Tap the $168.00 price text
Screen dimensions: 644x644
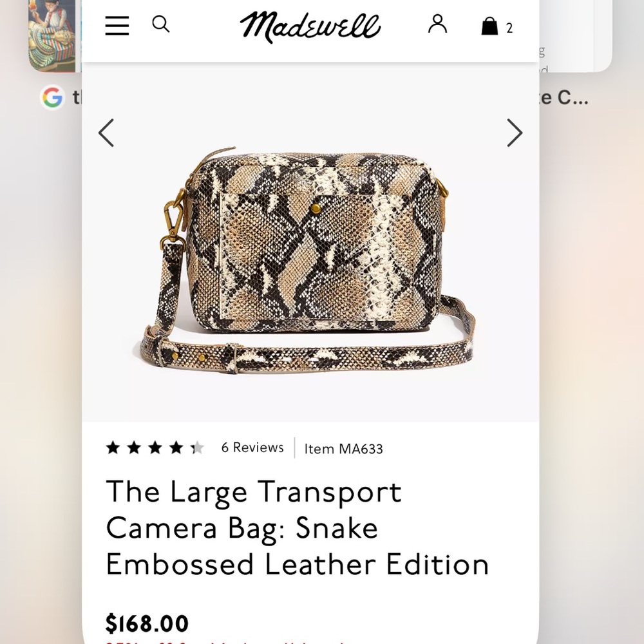coord(147,623)
